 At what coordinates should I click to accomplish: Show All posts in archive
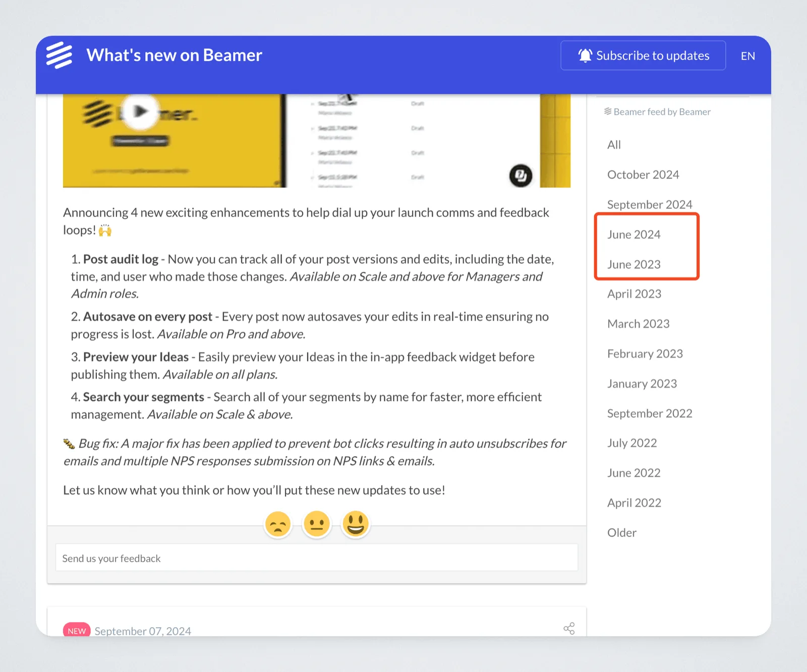(x=614, y=145)
